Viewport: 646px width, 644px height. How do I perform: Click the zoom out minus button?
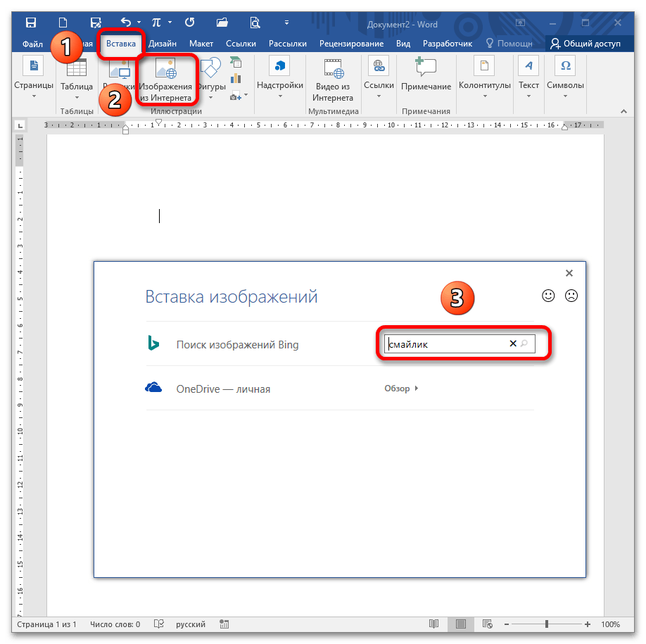(507, 624)
